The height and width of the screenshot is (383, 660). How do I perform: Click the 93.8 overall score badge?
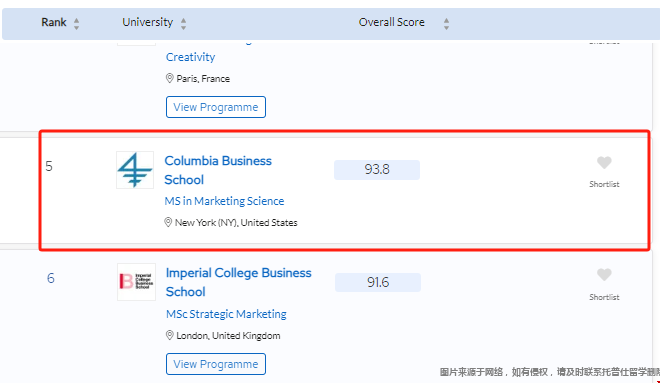point(377,170)
